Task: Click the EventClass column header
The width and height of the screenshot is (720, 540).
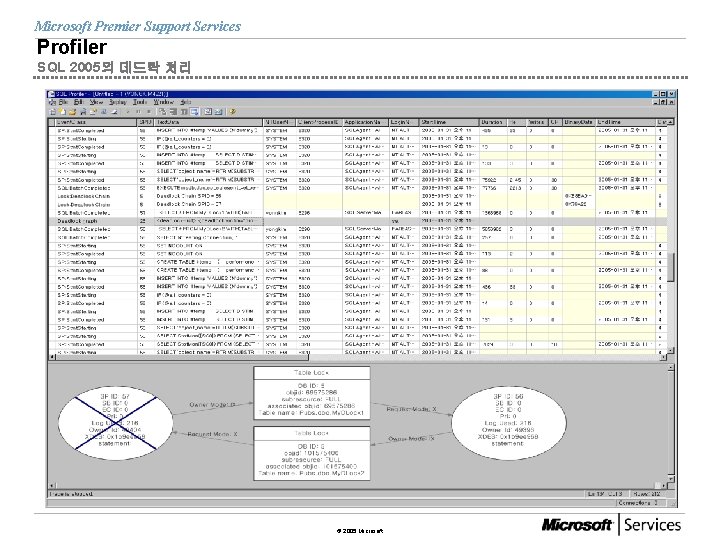Action: [x=96, y=122]
